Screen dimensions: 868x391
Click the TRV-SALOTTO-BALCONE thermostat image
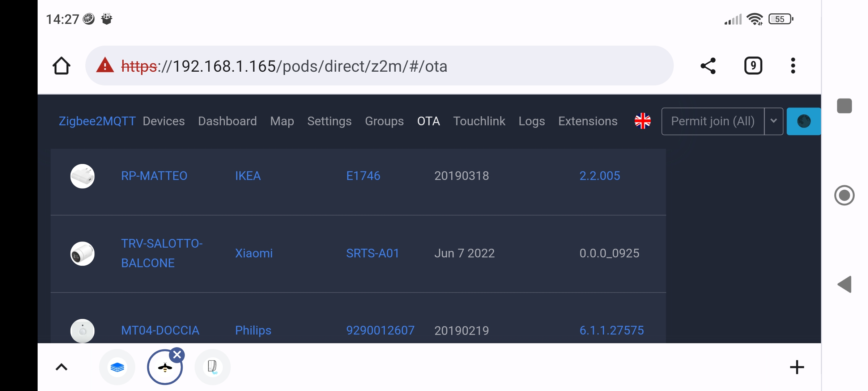coord(82,253)
